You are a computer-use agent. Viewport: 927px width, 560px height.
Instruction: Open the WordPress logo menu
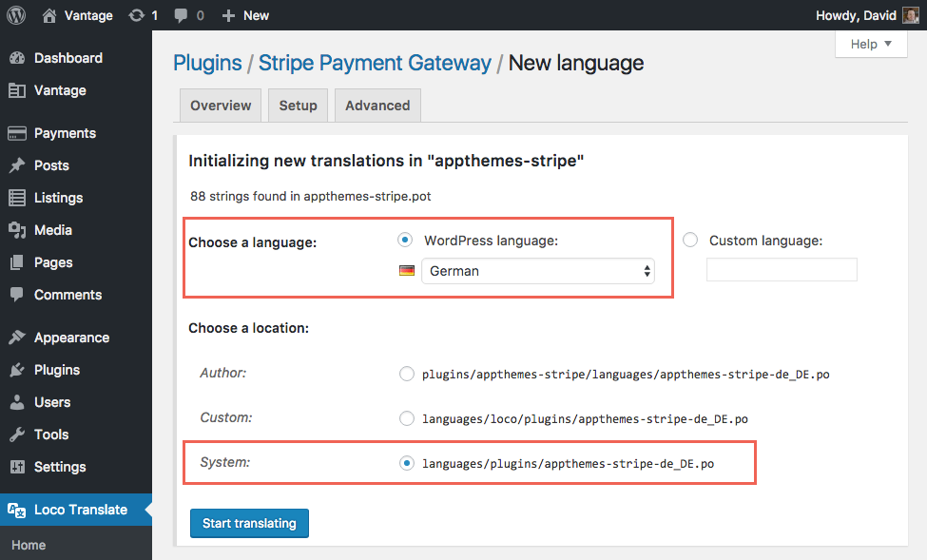tap(16, 15)
